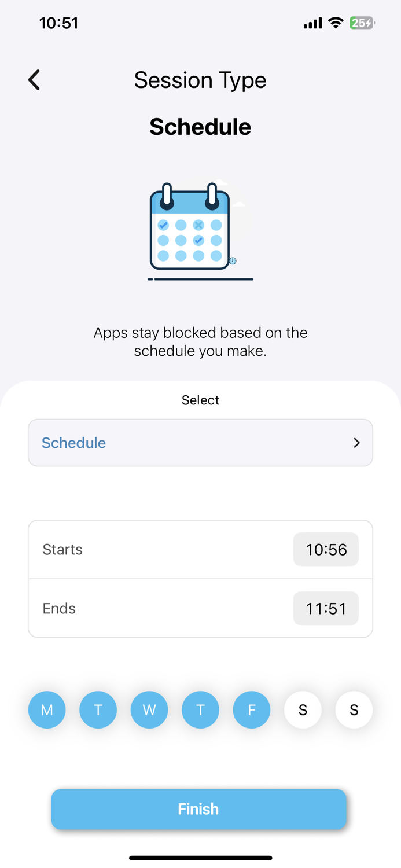
Task: Tap the home indicator bar at the bottom
Action: [x=200, y=858]
